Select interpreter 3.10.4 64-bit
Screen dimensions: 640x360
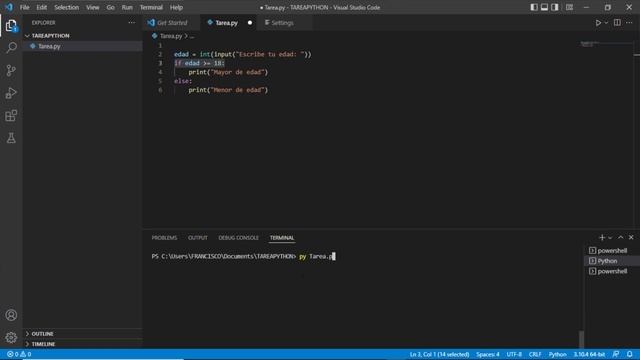point(589,354)
